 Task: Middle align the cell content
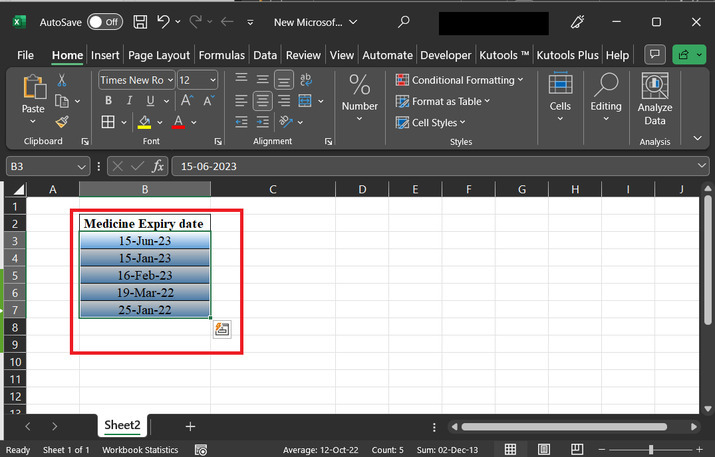coord(263,80)
